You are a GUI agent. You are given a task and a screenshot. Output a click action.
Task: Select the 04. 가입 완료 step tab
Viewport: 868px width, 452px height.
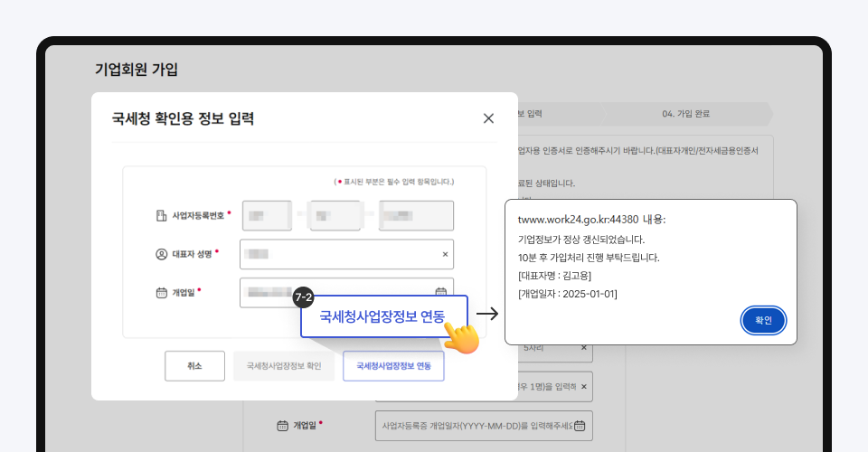[685, 114]
